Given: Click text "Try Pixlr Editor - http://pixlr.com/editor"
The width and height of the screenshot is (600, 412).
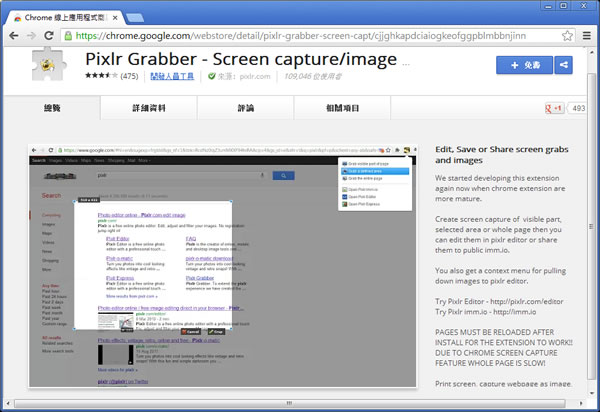Looking at the screenshot, I should pyautogui.click(x=499, y=301).
